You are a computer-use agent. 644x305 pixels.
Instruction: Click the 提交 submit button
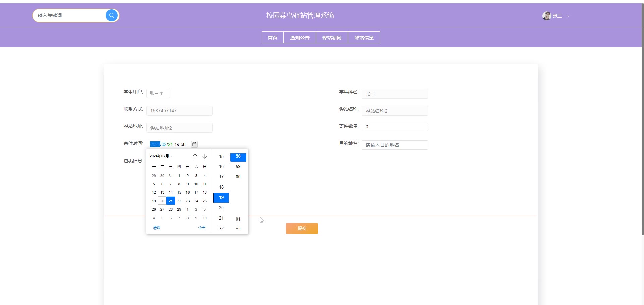[302, 228]
